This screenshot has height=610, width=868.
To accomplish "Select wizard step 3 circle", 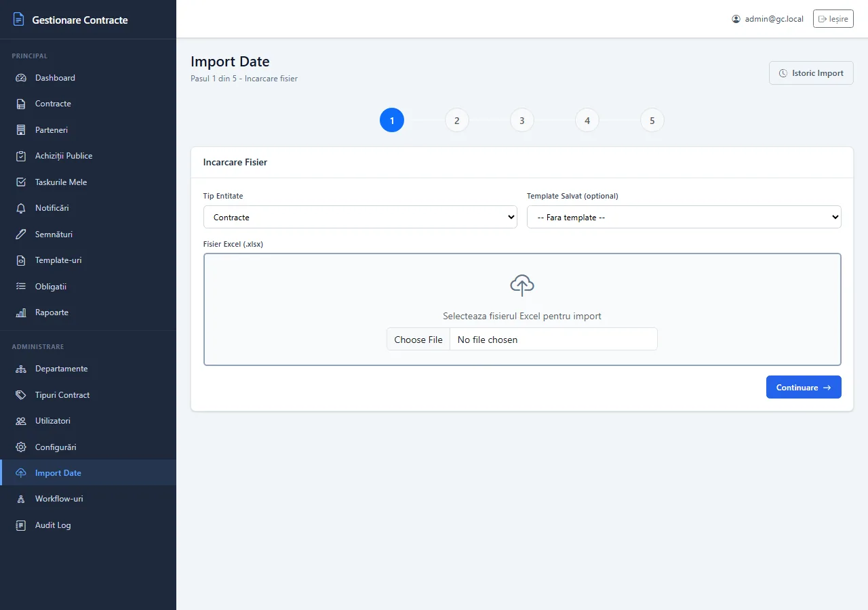I will click(522, 121).
